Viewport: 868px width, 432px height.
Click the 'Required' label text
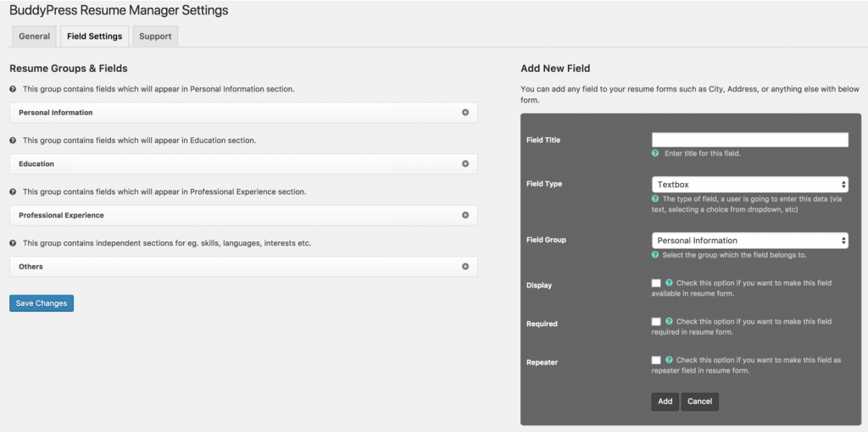(x=542, y=324)
